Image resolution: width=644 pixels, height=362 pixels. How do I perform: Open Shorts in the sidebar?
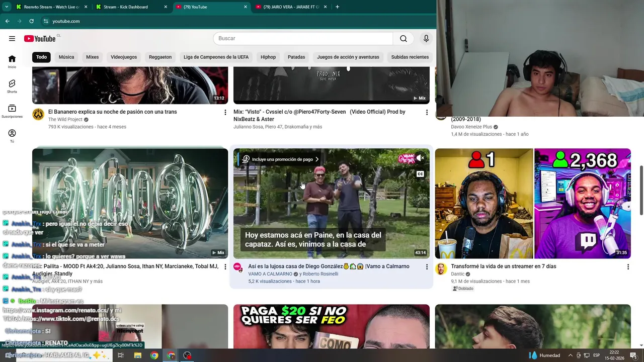click(x=12, y=86)
